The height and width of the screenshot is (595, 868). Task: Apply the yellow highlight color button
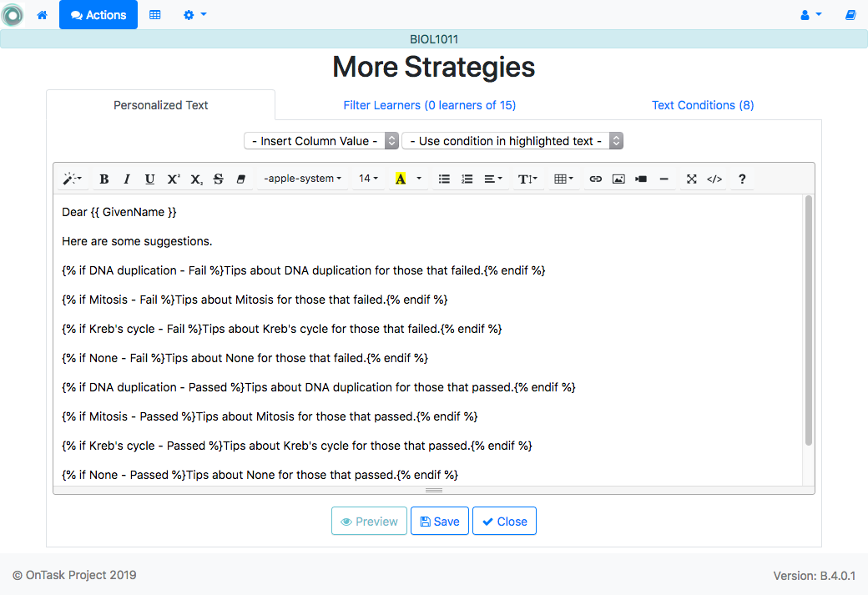tap(401, 179)
